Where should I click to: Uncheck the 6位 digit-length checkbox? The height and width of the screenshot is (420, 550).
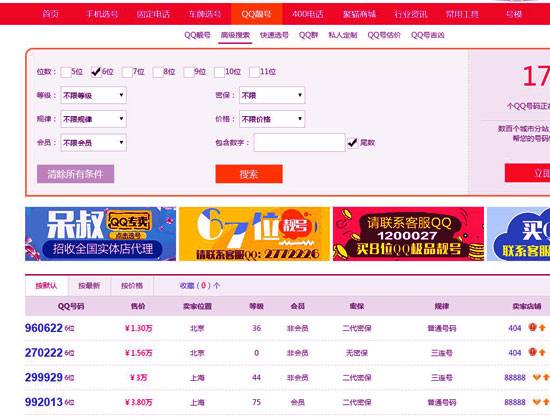coord(96,72)
